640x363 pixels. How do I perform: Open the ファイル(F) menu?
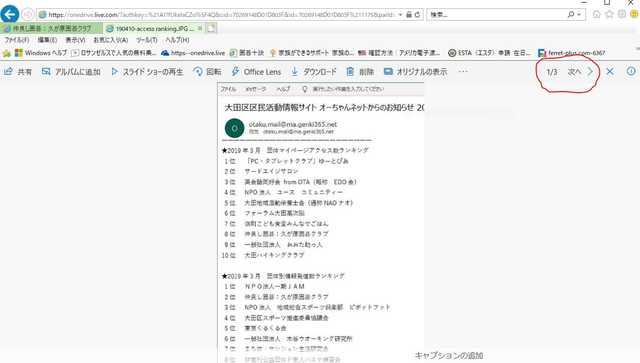[17, 40]
